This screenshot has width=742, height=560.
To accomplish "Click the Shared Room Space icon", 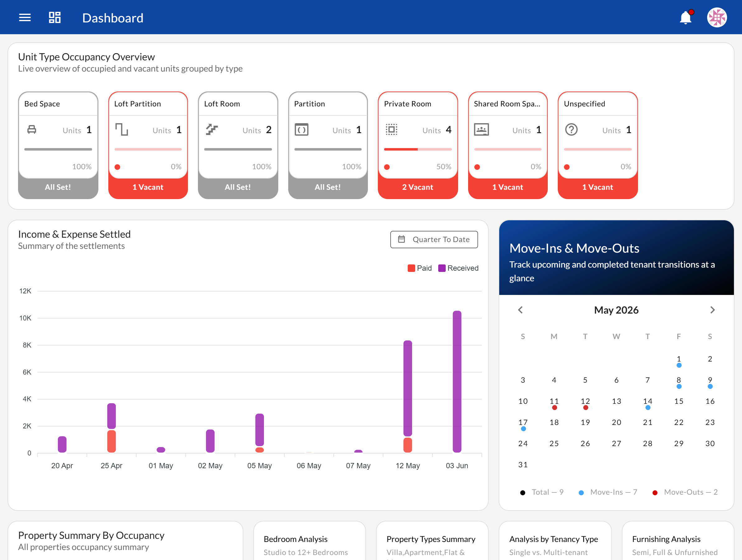I will tap(481, 129).
